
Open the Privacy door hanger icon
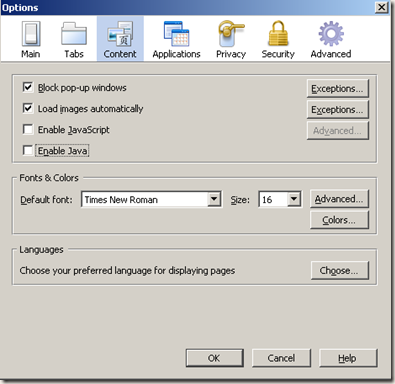pyautogui.click(x=231, y=34)
